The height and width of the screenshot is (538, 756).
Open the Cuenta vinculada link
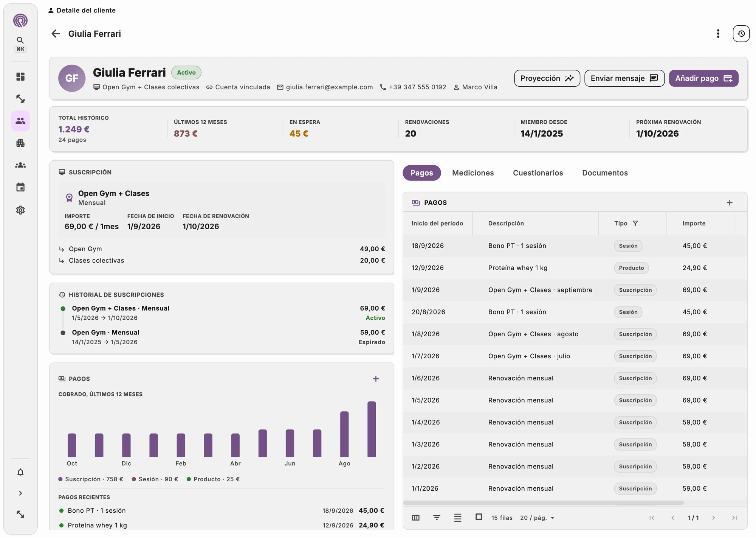click(x=238, y=87)
